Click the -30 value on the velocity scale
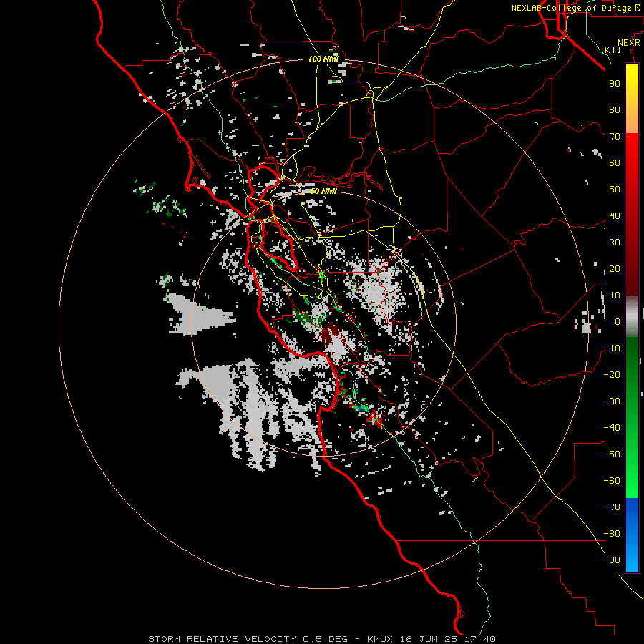 tap(612, 401)
